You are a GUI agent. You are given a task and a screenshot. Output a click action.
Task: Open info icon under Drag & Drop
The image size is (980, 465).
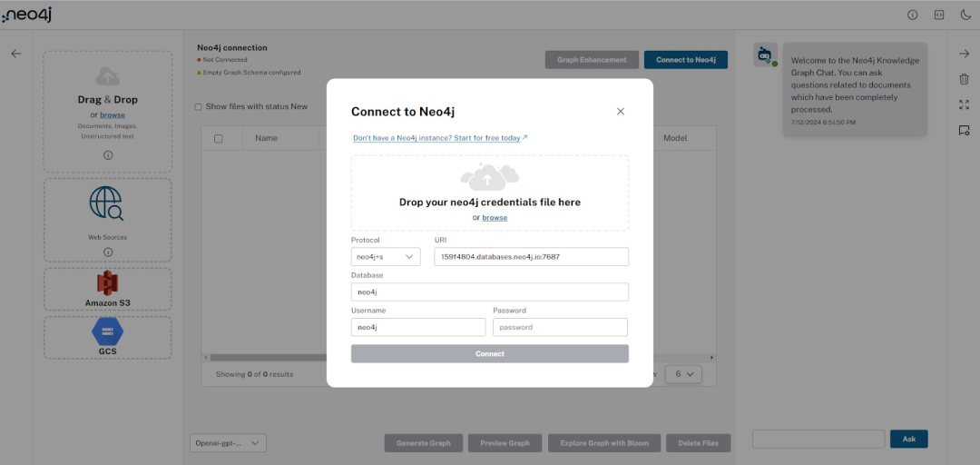point(107,155)
